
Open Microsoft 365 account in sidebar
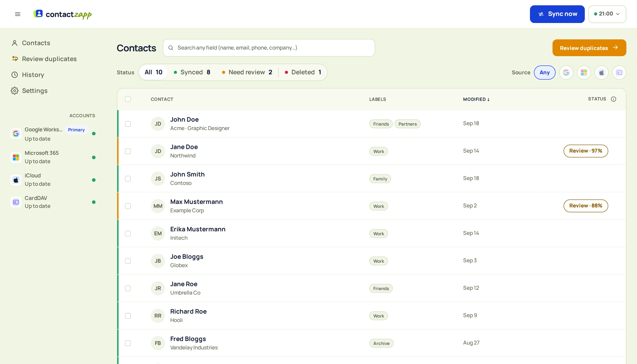(53, 157)
